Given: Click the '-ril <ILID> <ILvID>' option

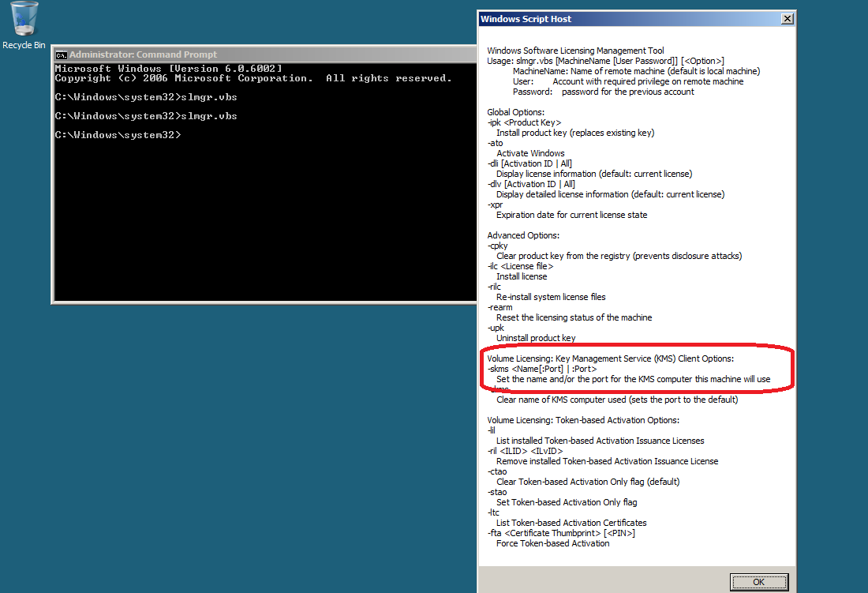Looking at the screenshot, I should tap(525, 451).
